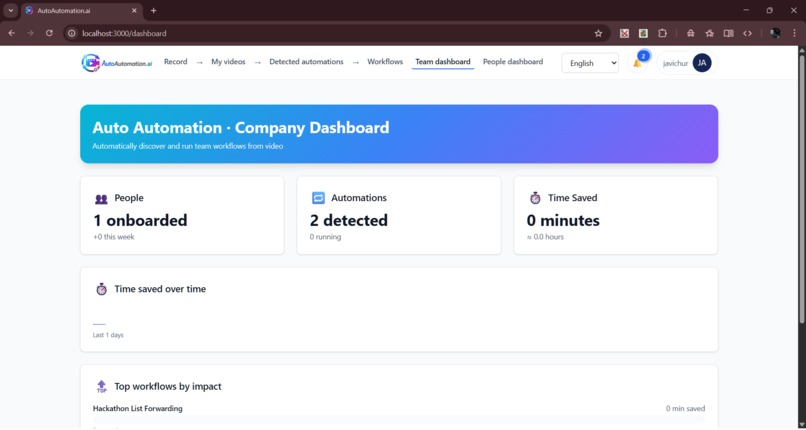
Task: Click the '0 minutes' value
Action: [563, 220]
